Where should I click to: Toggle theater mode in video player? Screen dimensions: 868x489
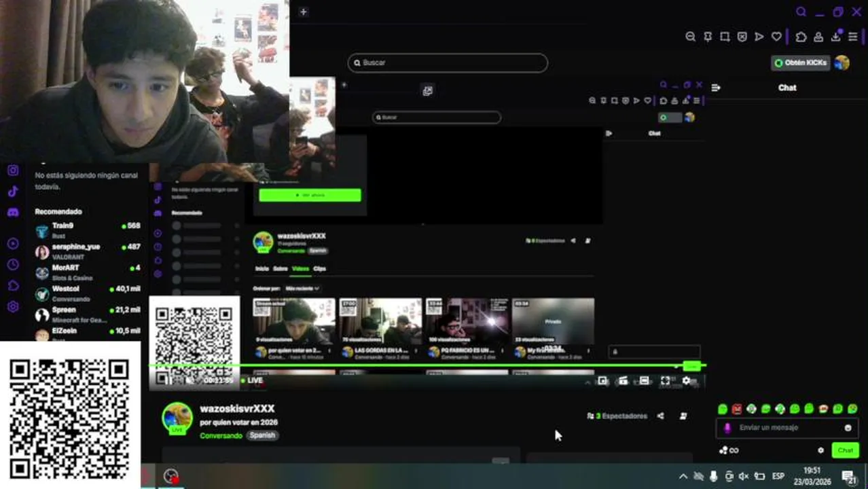tap(644, 381)
